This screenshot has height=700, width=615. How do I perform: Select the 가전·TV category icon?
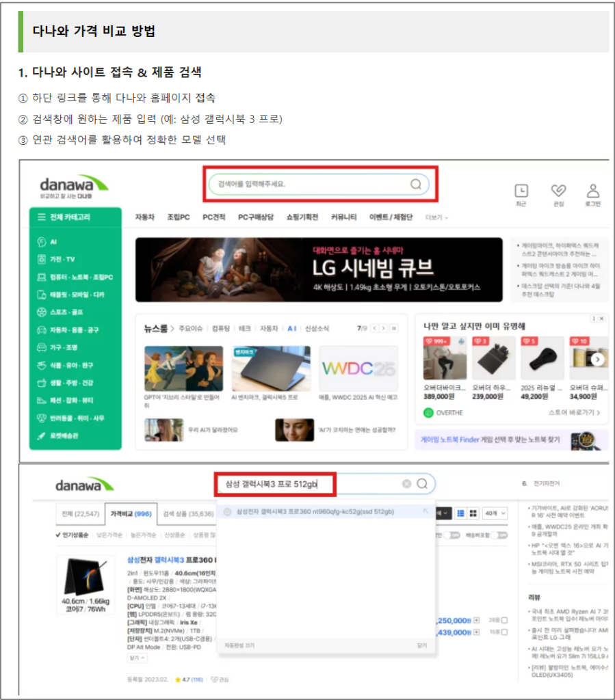[x=42, y=259]
